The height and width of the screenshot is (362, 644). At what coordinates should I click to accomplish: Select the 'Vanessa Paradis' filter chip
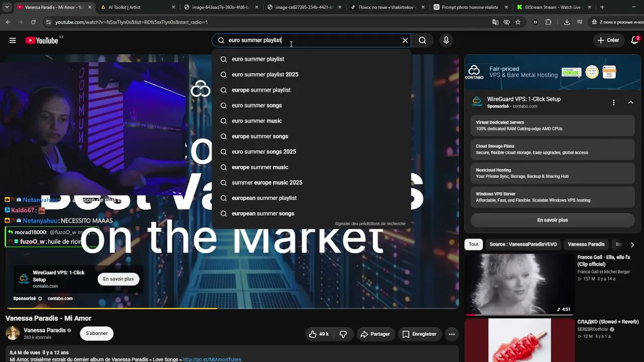pos(586,244)
